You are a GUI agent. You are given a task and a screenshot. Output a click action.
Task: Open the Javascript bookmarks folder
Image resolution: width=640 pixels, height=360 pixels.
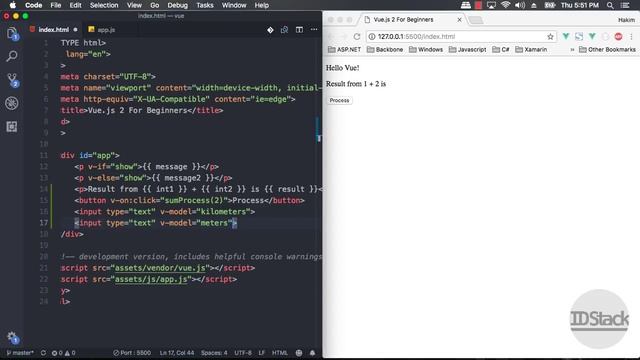point(467,49)
